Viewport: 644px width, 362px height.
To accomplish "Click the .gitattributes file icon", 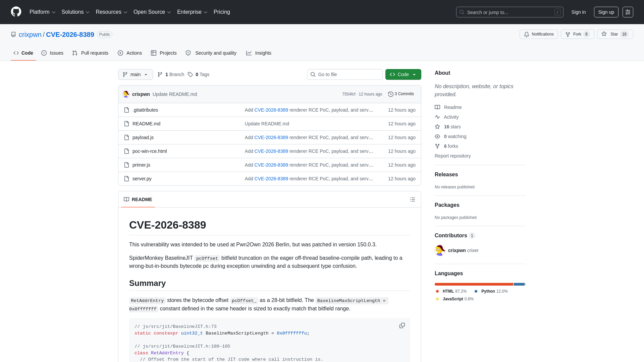I will (126, 110).
